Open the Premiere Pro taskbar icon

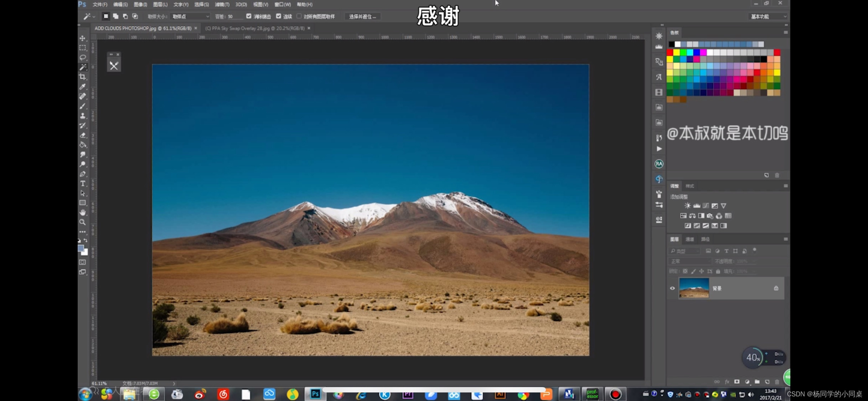point(408,395)
